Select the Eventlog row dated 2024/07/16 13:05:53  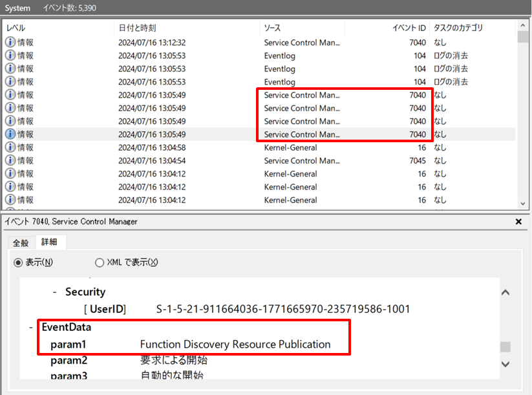click(194, 56)
